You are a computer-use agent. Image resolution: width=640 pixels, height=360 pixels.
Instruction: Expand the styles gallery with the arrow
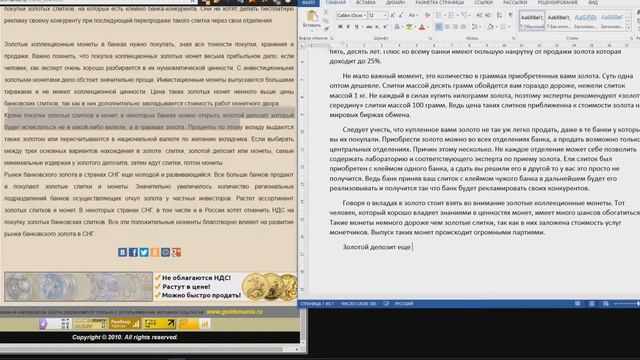pyautogui.click(x=629, y=27)
